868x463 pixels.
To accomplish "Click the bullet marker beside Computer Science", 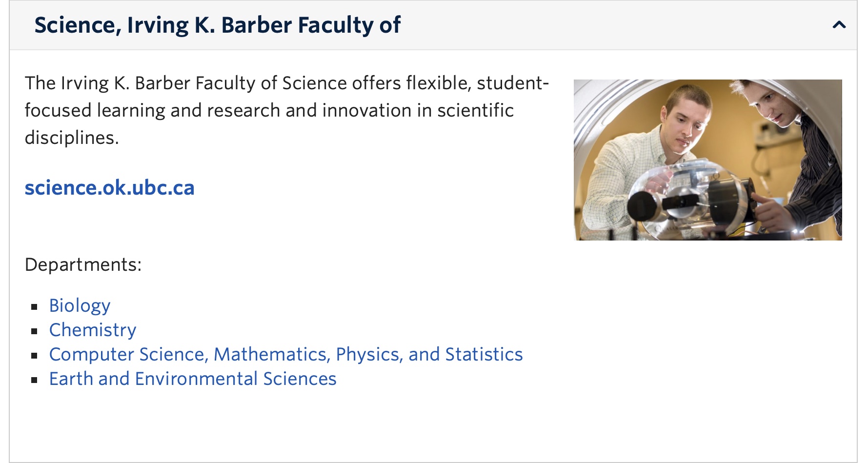I will pos(34,356).
